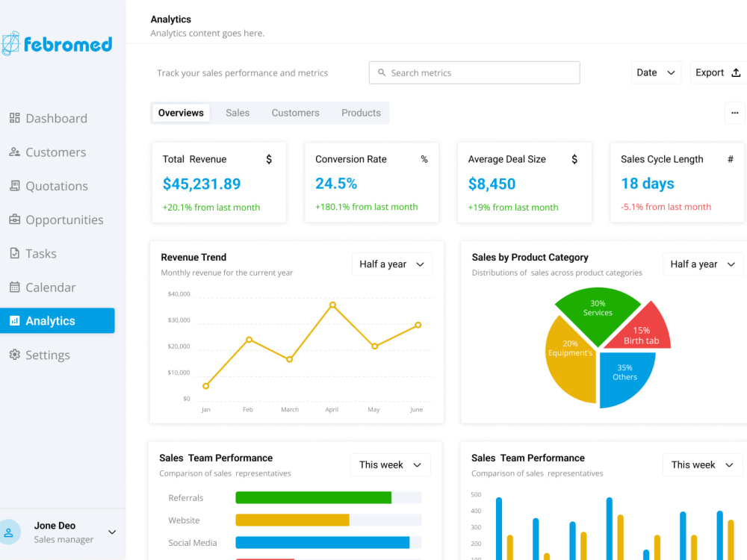Click the Calendar icon in sidebar
The image size is (747, 560).
point(15,287)
